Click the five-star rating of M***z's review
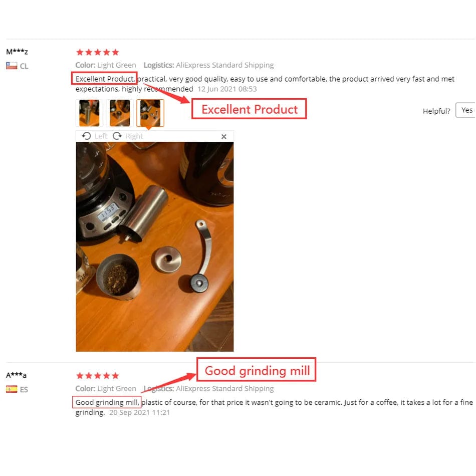Viewport: 476px width, 476px height. coord(97,52)
